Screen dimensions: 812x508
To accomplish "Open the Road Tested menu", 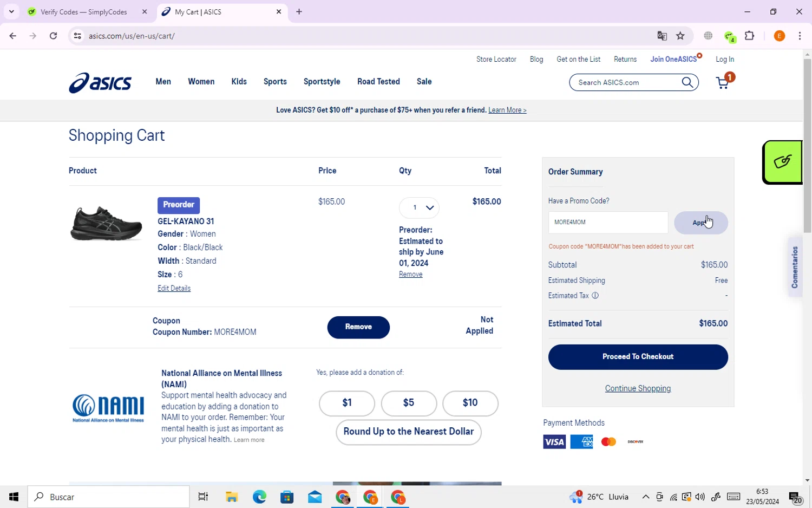I will pos(378,82).
